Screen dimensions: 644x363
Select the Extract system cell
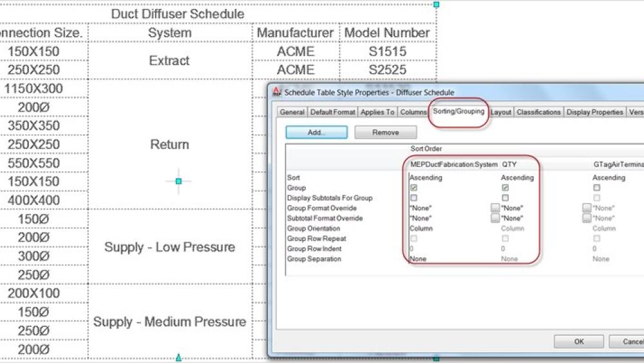(169, 61)
